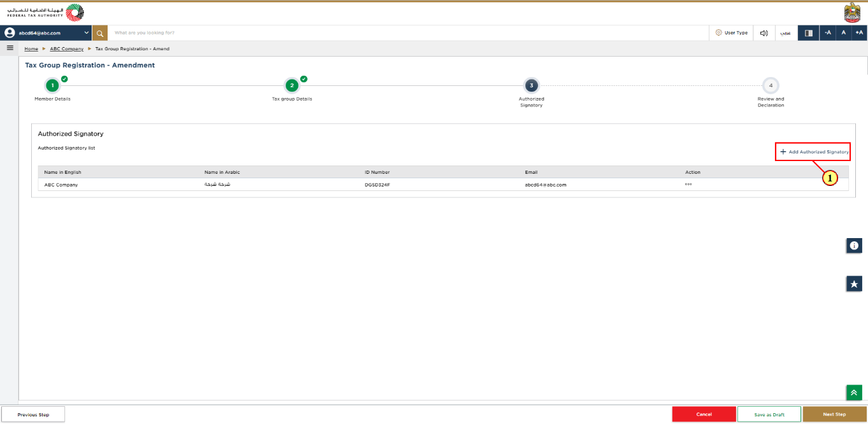Focus the 'What are you looking for?' search field

(x=408, y=32)
